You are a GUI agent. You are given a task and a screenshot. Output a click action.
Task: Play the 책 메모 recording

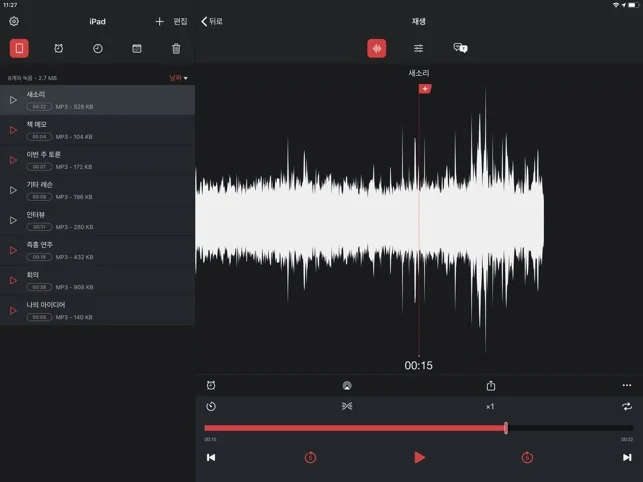tap(13, 130)
